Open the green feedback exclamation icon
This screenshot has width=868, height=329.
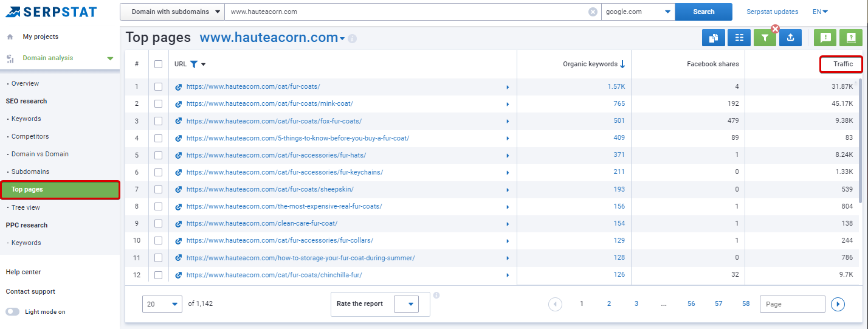825,38
